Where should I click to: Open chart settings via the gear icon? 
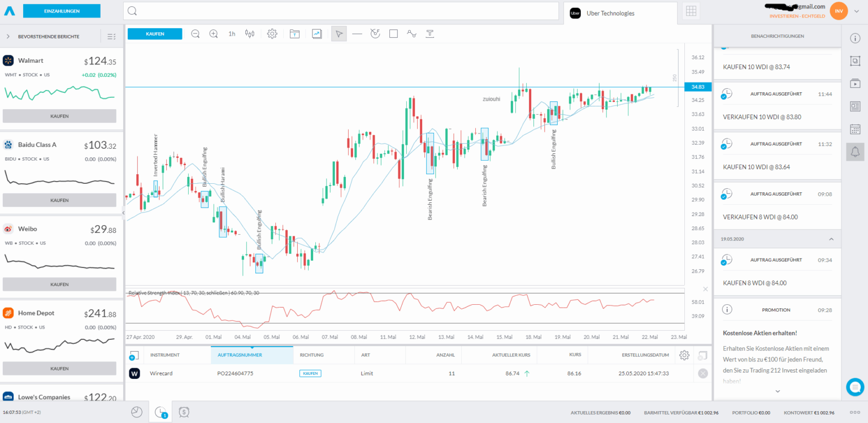pyautogui.click(x=272, y=33)
